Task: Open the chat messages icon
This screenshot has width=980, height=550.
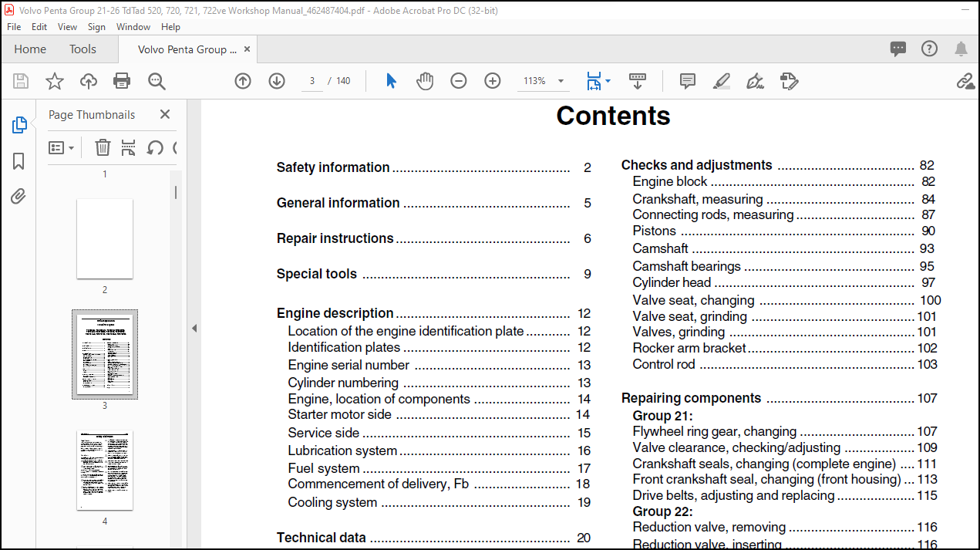Action: (x=898, y=49)
